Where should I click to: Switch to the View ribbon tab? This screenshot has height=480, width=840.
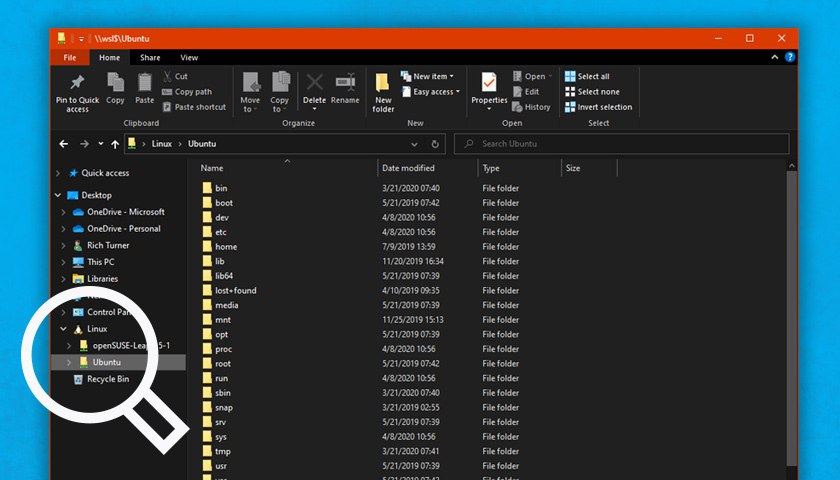(189, 58)
